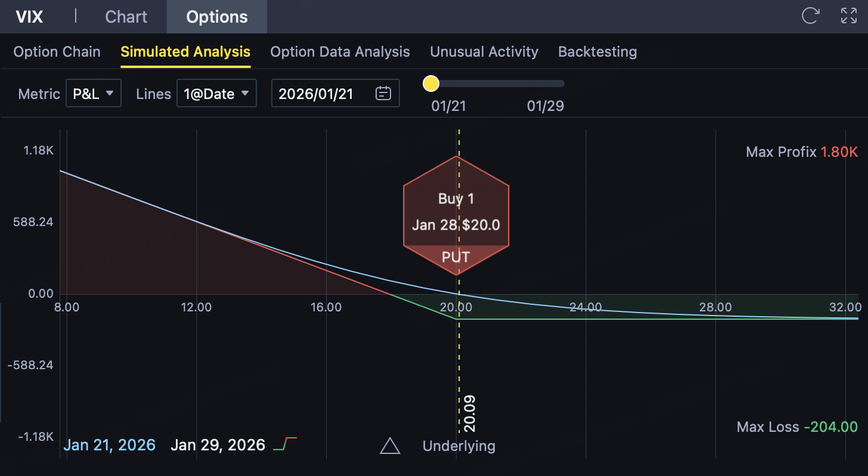868x476 pixels.
Task: Click the Jan 29 payoff line icon
Action: point(285,444)
